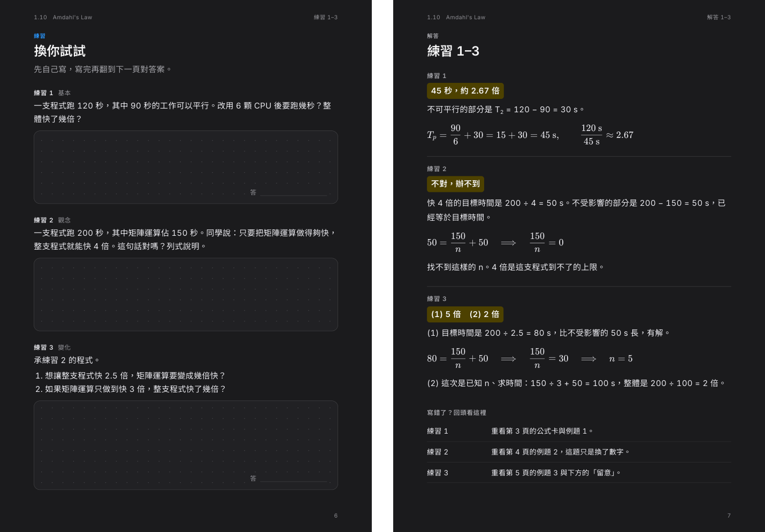Select list item 如果矩陣運算只做到快 3 倍
Image resolution: width=765 pixels, height=532 pixels.
click(131, 389)
